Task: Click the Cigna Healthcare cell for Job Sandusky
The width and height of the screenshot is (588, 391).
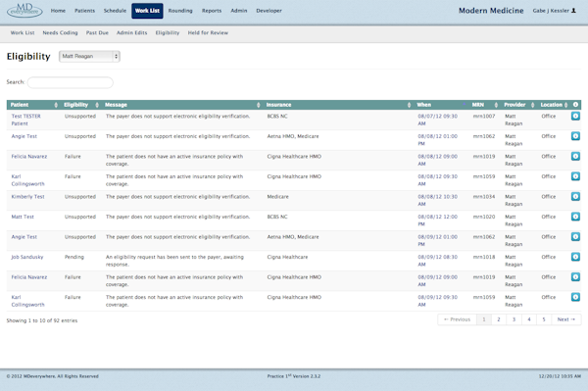Action: pyautogui.click(x=287, y=257)
